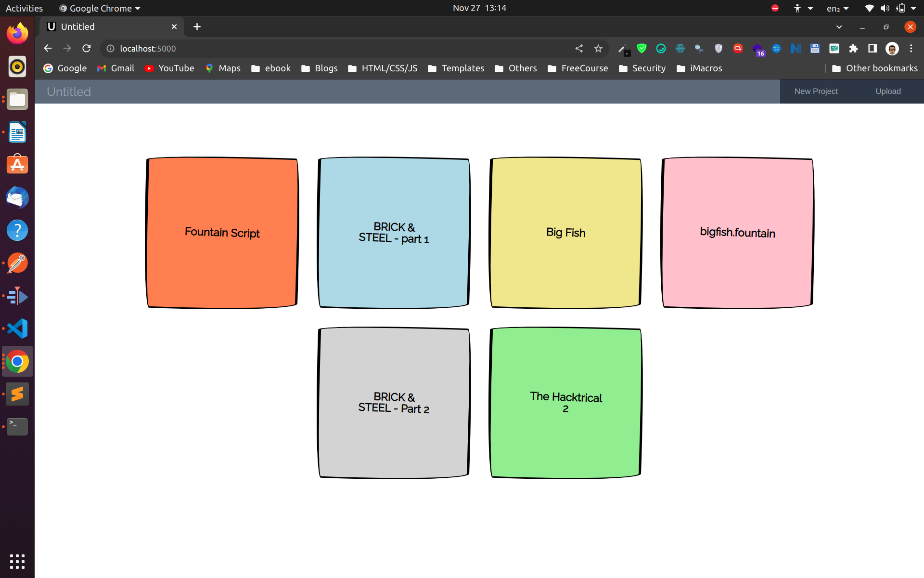The width and height of the screenshot is (924, 578).
Task: Launch Sublime Text from the dock
Action: coord(17,394)
